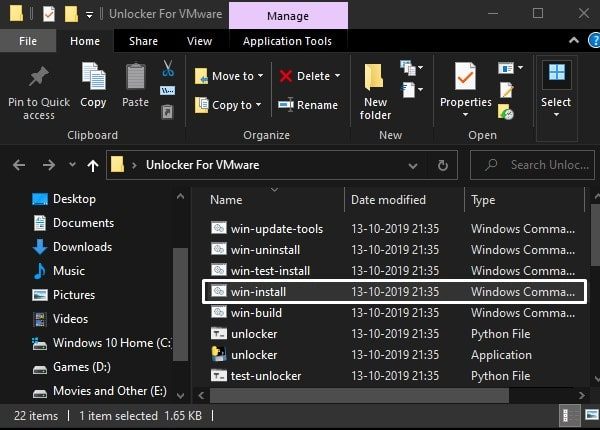Image resolution: width=600 pixels, height=430 pixels.
Task: Click the Help question mark icon
Action: click(x=594, y=40)
